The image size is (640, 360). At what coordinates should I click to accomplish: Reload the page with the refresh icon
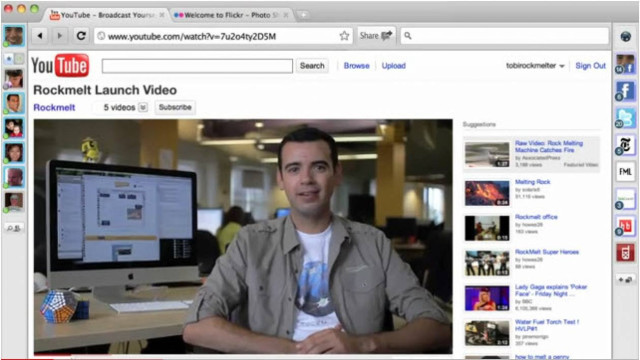[x=81, y=36]
